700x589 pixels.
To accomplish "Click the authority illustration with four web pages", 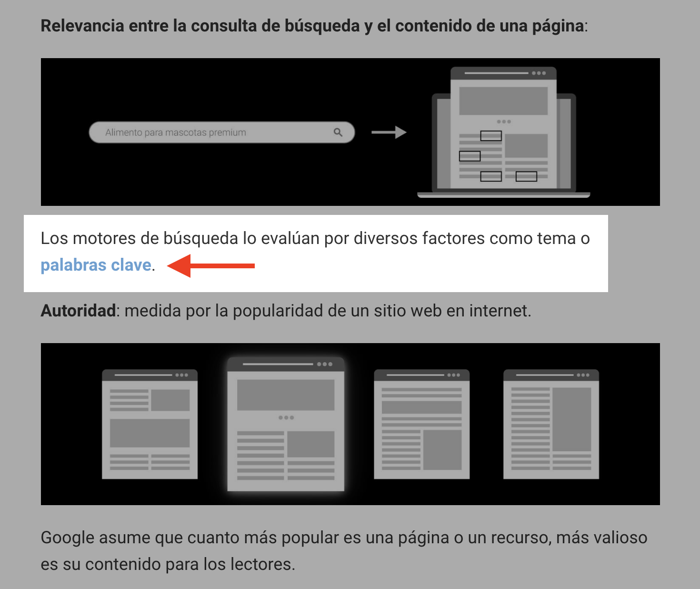I will [350, 424].
